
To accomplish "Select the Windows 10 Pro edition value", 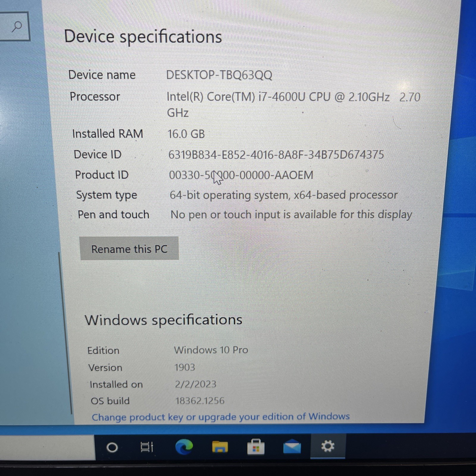I will click(x=211, y=350).
